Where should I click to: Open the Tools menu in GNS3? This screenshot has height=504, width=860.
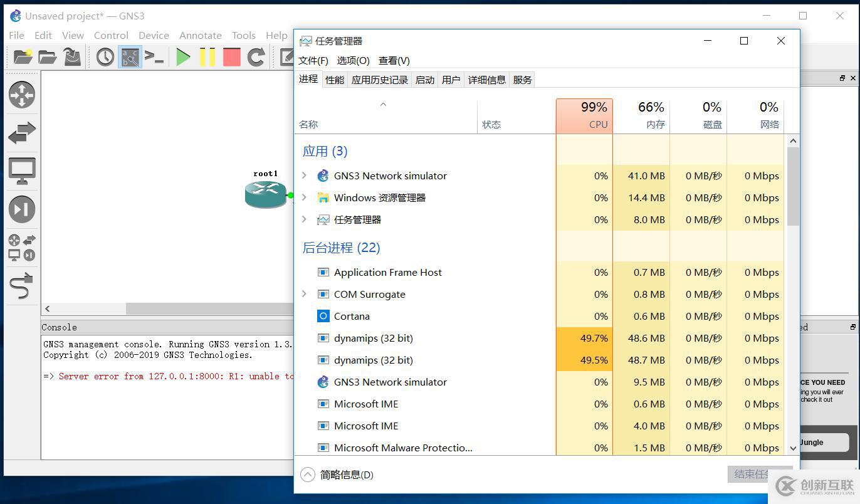(x=244, y=35)
